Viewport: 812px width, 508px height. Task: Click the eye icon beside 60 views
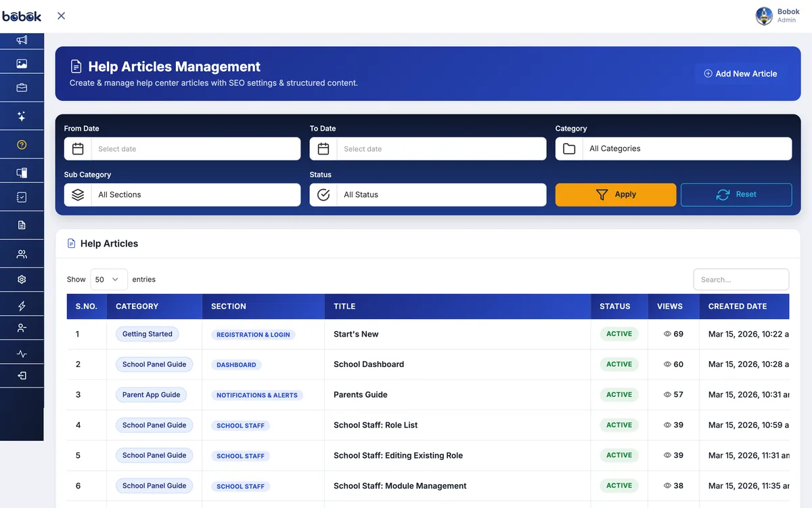pos(667,364)
